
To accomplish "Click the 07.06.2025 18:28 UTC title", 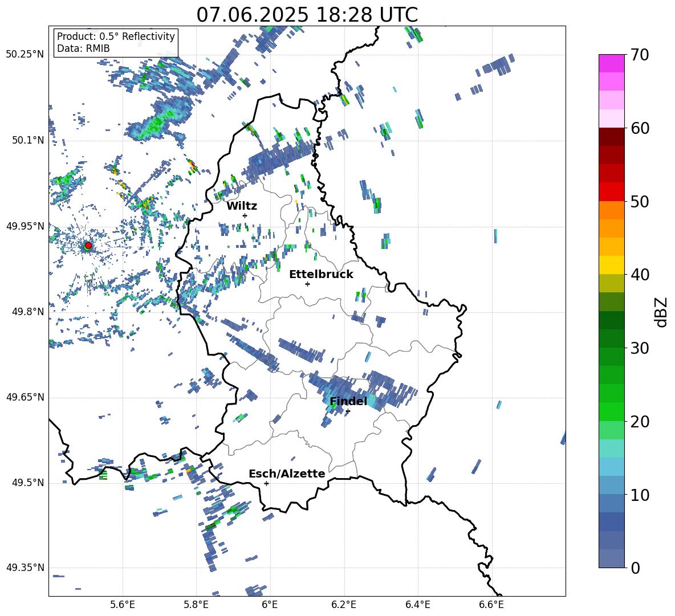I will (x=307, y=15).
